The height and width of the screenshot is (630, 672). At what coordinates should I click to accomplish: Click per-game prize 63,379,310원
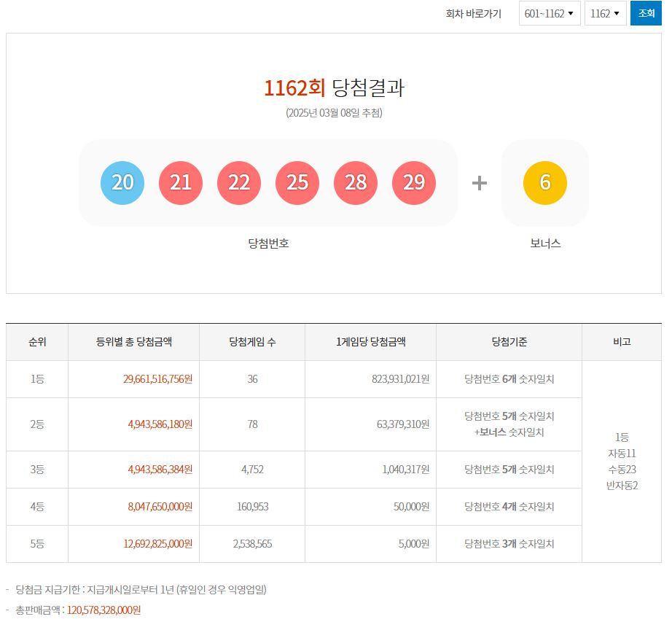tap(403, 424)
